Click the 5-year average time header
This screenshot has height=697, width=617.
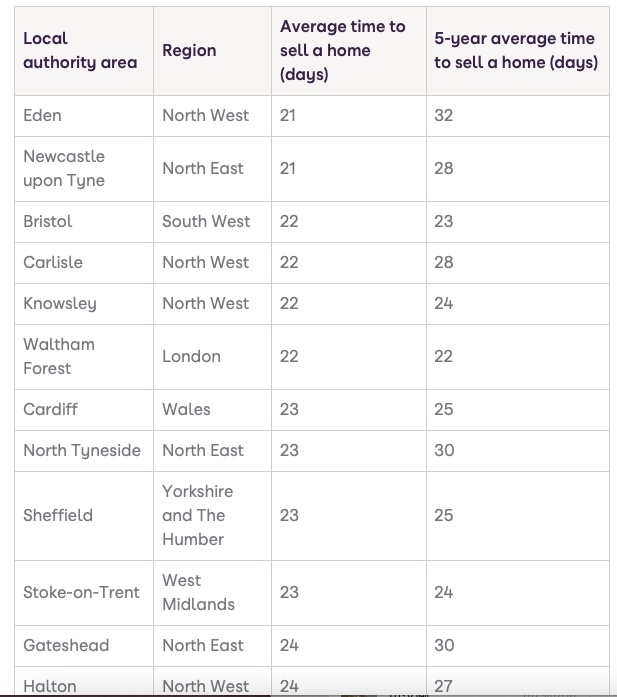(518, 51)
